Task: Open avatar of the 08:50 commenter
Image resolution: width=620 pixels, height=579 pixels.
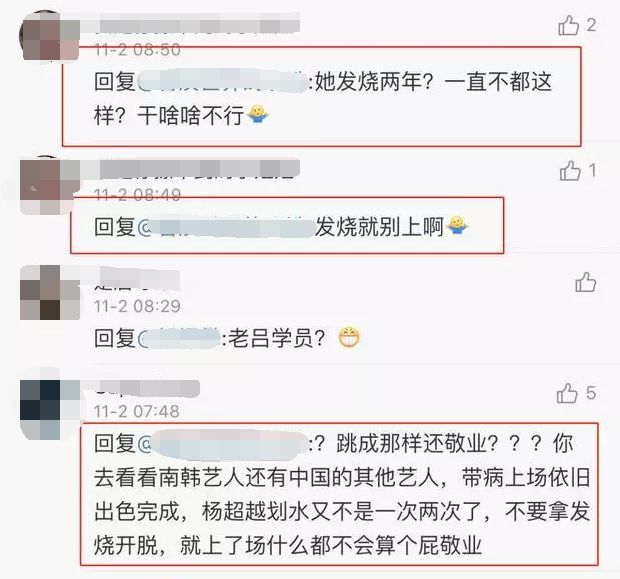Action: 50,36
